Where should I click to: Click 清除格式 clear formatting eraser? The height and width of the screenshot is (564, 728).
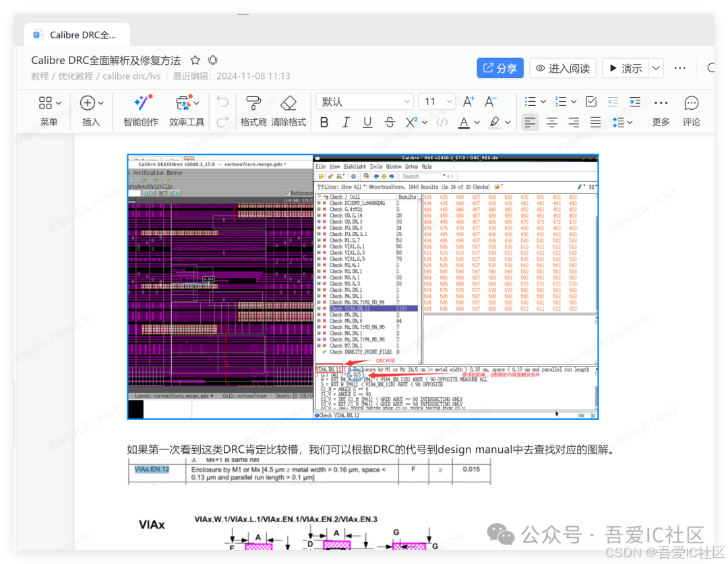point(289,111)
